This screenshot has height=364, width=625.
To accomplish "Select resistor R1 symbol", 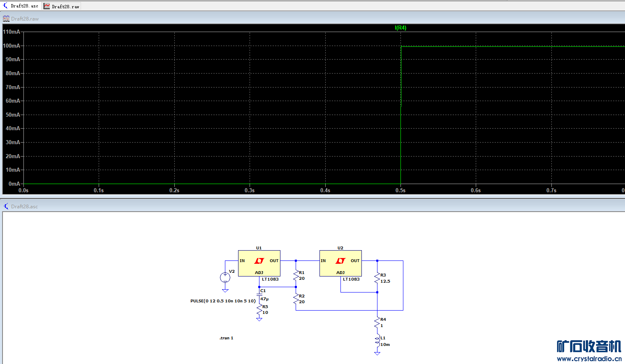I will pos(296,276).
